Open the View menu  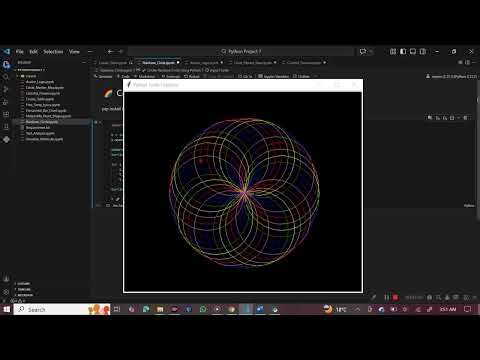[x=74, y=52]
